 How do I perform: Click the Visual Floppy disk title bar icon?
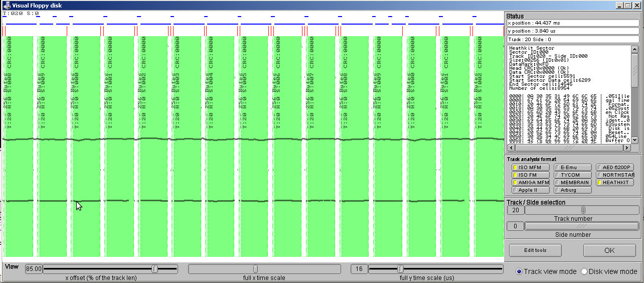tap(7, 5)
